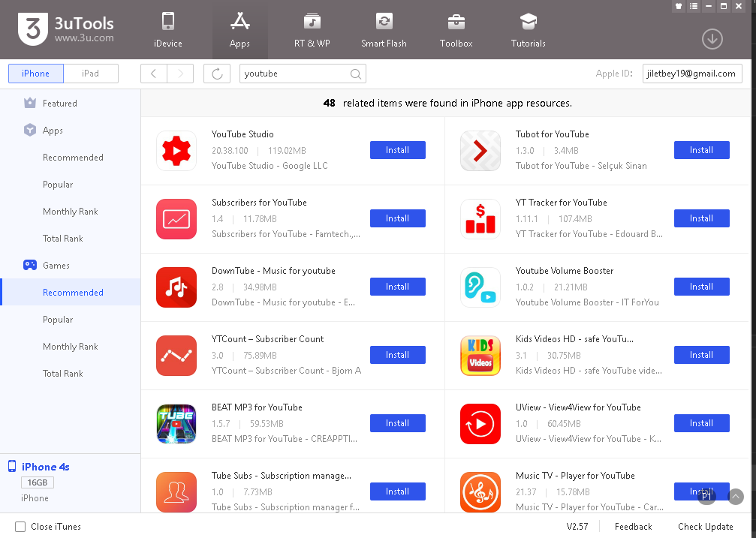Click the UView View4View app icon
This screenshot has width=756, height=538.
(480, 424)
